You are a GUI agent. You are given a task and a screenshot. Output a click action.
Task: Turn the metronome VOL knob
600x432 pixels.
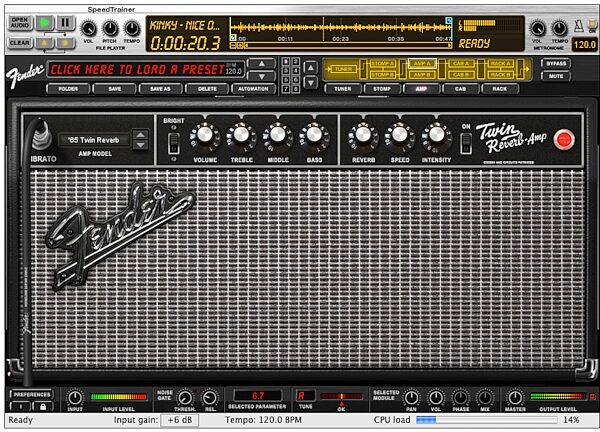pyautogui.click(x=538, y=29)
